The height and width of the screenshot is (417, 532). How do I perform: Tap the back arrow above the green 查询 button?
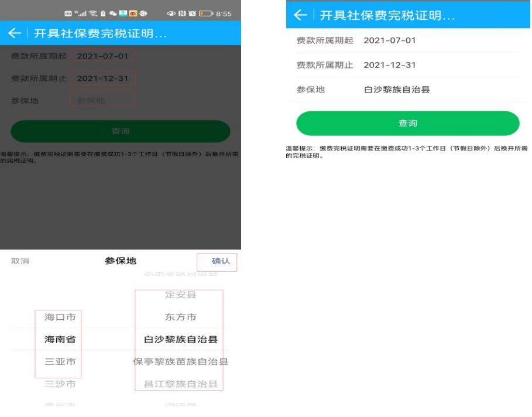[300, 15]
